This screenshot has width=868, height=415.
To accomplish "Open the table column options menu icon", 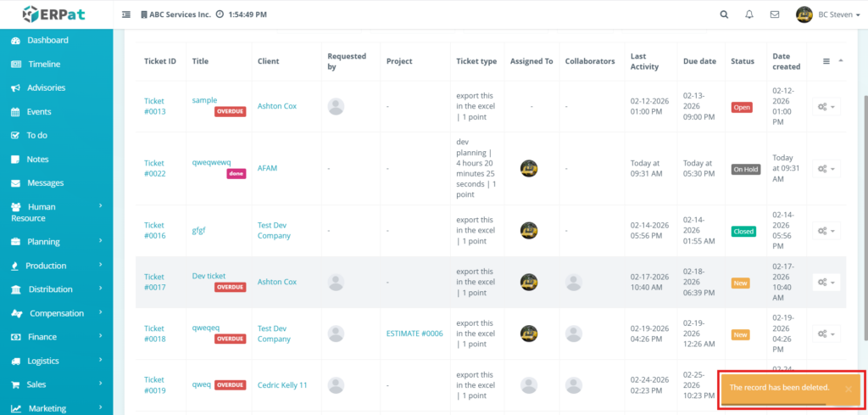I will pyautogui.click(x=827, y=61).
